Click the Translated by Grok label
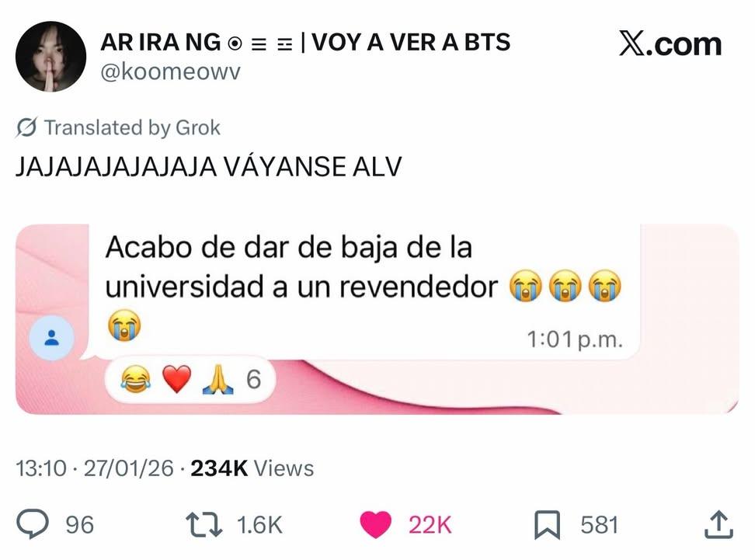Viewport: 755px width, 560px height. 132,127
